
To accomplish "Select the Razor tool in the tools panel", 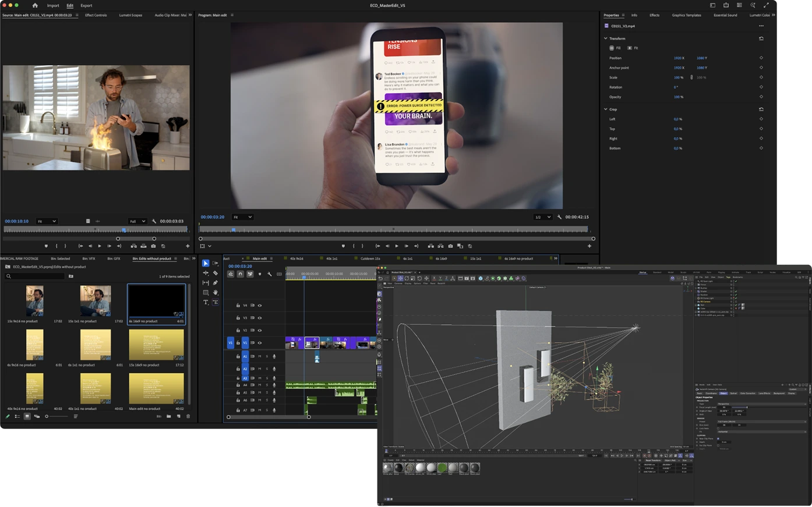I will 216,273.
